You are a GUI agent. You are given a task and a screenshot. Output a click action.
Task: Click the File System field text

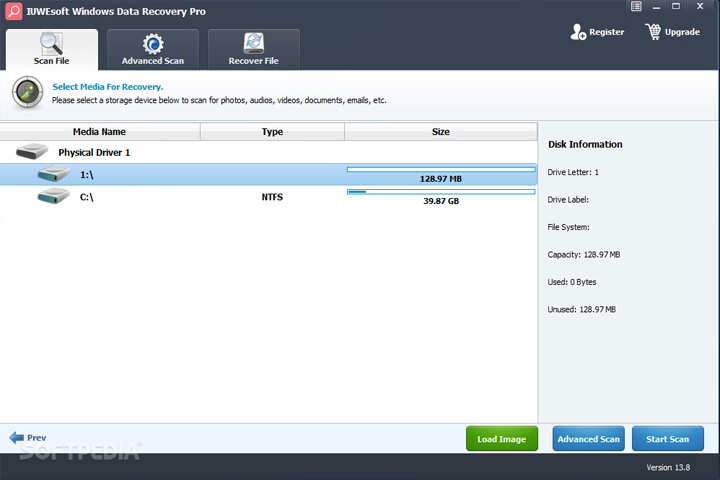[x=568, y=227]
